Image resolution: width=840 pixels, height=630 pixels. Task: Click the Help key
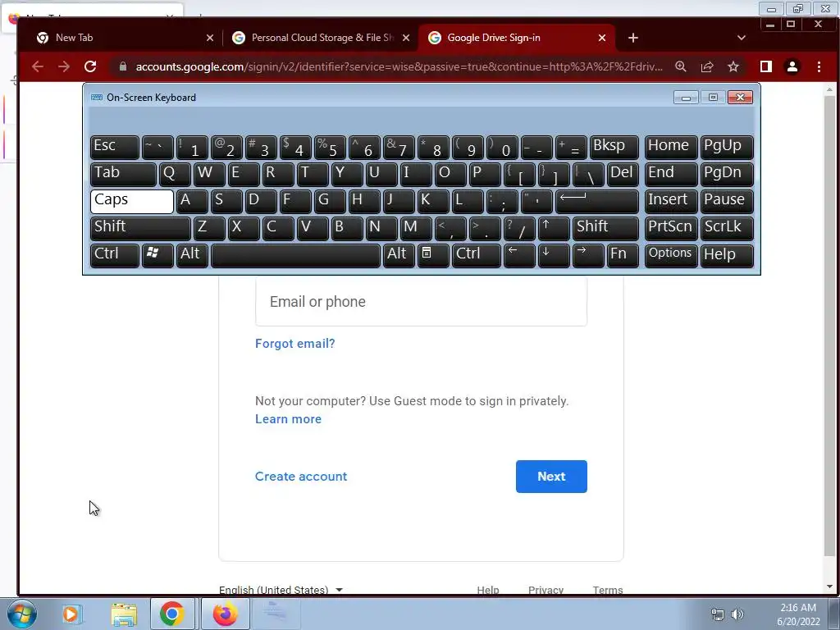(727, 256)
